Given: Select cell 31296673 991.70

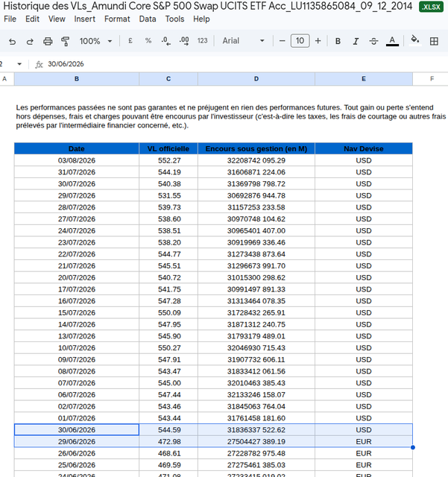Looking at the screenshot, I should tap(256, 266).
